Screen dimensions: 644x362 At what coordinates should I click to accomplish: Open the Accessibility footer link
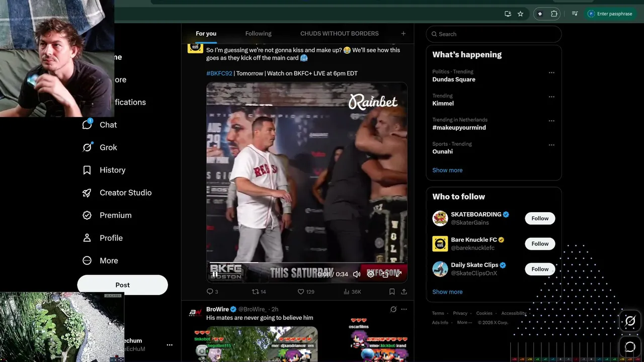click(514, 313)
